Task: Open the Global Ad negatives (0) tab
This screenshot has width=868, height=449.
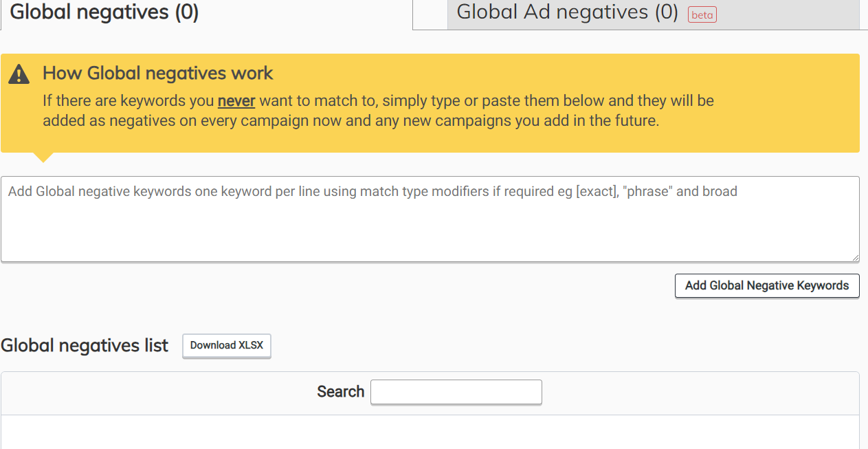Action: 567,12
